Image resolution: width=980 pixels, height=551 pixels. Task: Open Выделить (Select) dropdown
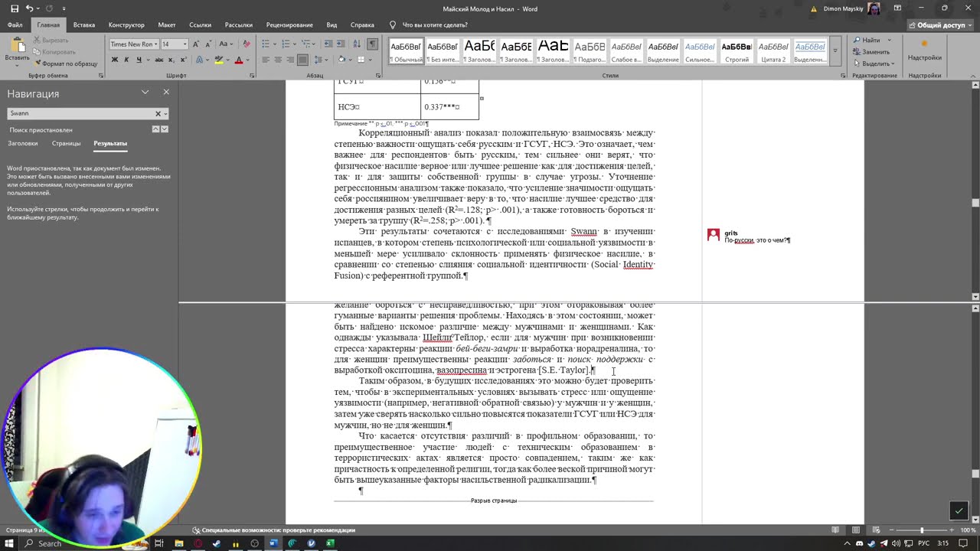(x=873, y=64)
